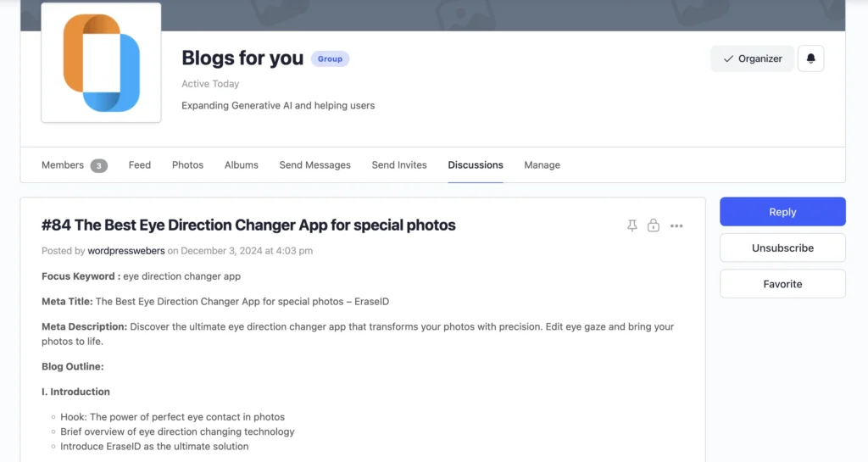Viewport: 868px width, 462px height.
Task: Go to the Albums tab
Action: [242, 165]
